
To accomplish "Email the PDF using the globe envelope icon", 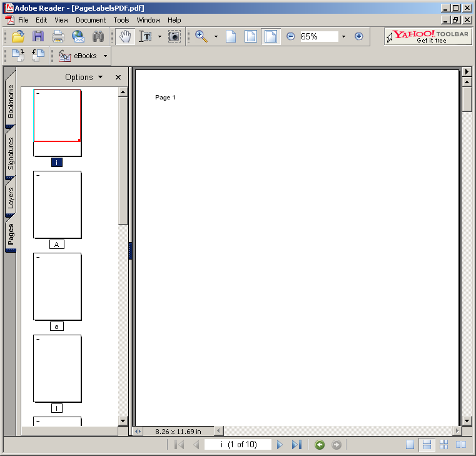I will (x=78, y=36).
